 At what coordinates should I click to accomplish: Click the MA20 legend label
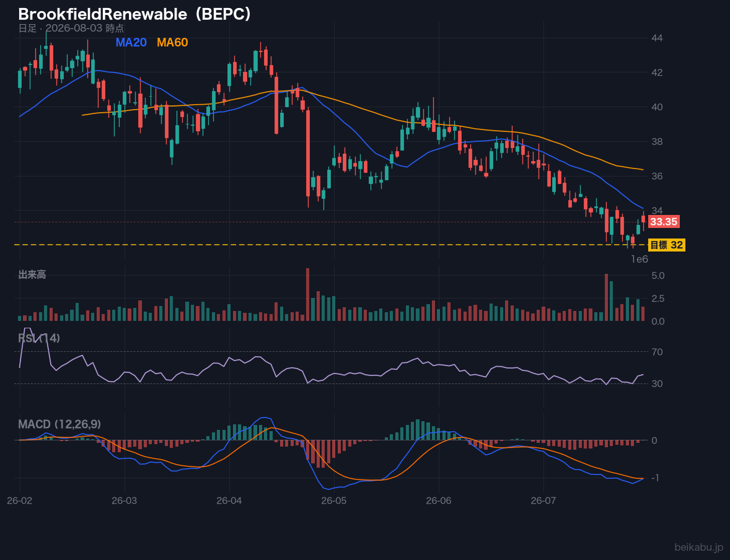point(131,42)
